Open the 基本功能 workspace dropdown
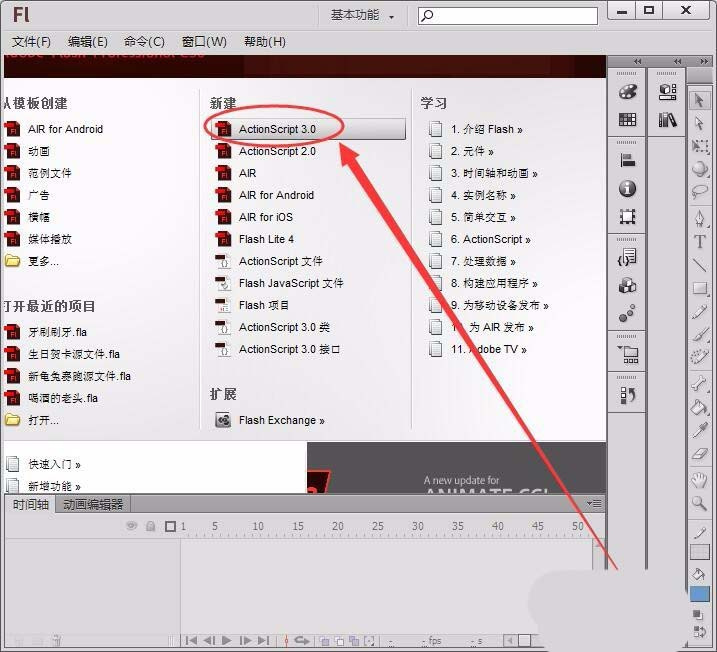The height and width of the screenshot is (652, 717). (362, 16)
